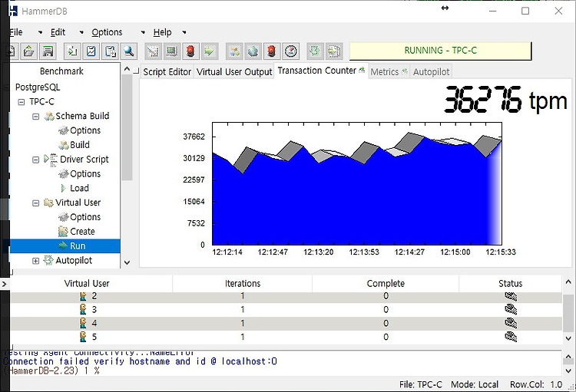576x392 pixels.
Task: Click the Load arrow icon in tree
Action: 64,188
